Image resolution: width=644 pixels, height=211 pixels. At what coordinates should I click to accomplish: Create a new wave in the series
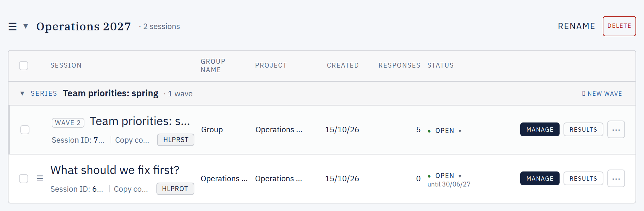(602, 94)
